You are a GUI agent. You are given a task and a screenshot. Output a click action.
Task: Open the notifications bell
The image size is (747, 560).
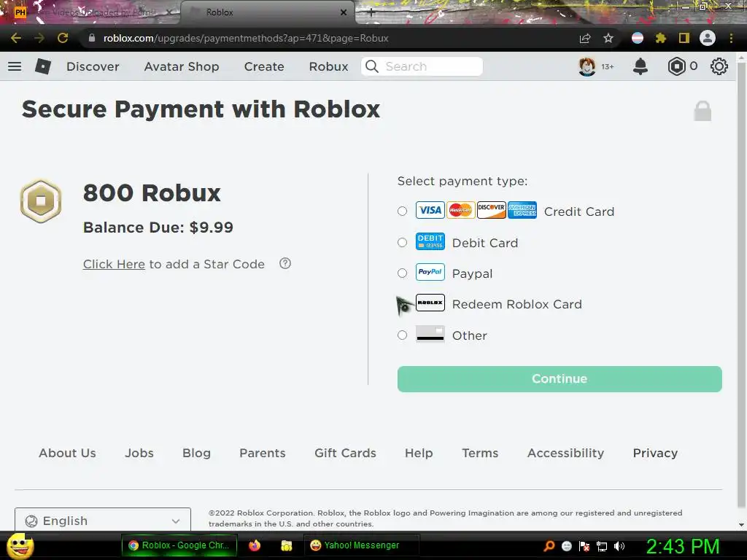click(640, 66)
